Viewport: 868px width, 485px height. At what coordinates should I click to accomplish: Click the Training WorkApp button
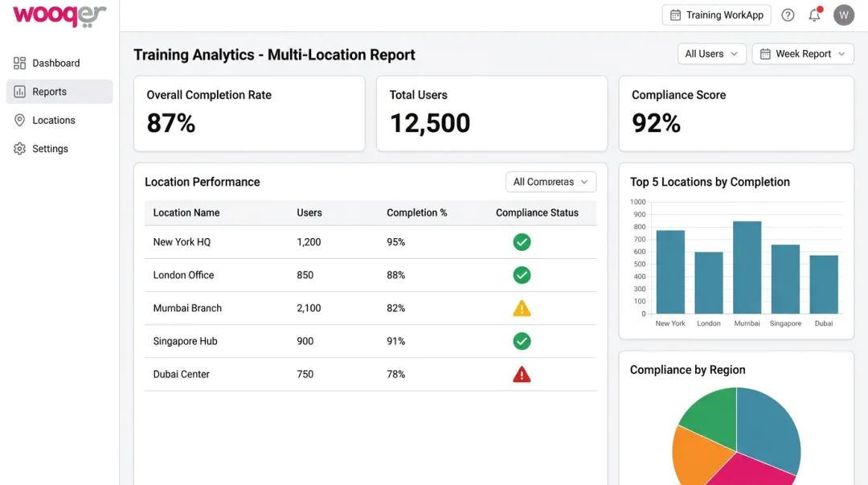coord(716,15)
